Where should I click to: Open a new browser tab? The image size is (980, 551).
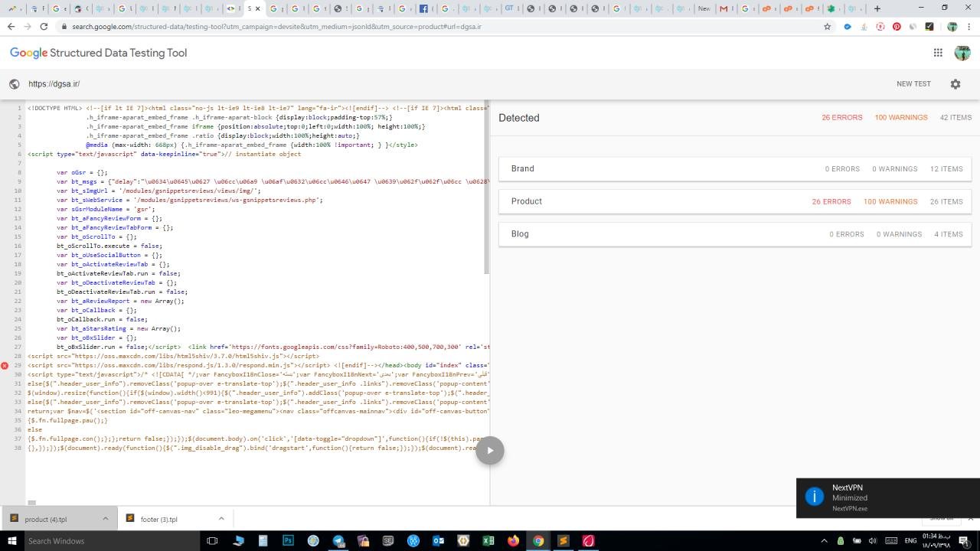(x=877, y=8)
